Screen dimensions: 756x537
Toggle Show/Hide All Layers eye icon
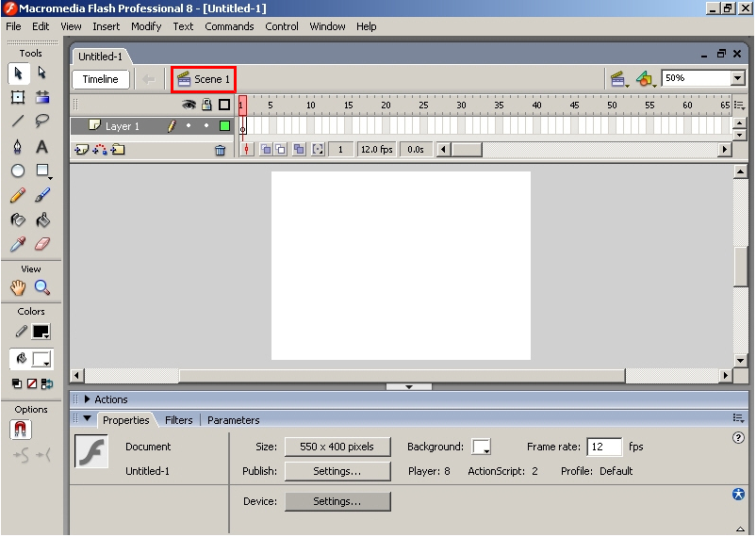[189, 105]
